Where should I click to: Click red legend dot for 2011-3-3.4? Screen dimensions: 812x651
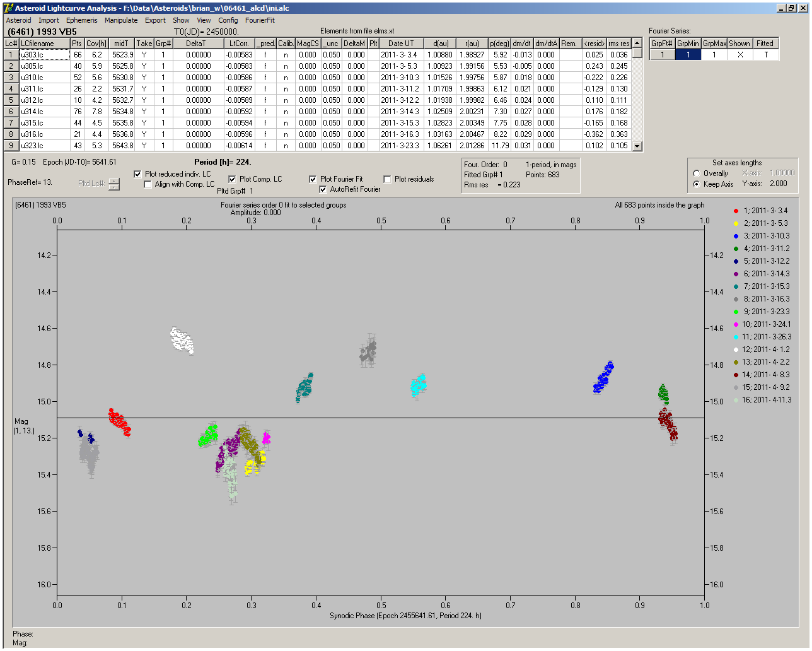(x=736, y=211)
